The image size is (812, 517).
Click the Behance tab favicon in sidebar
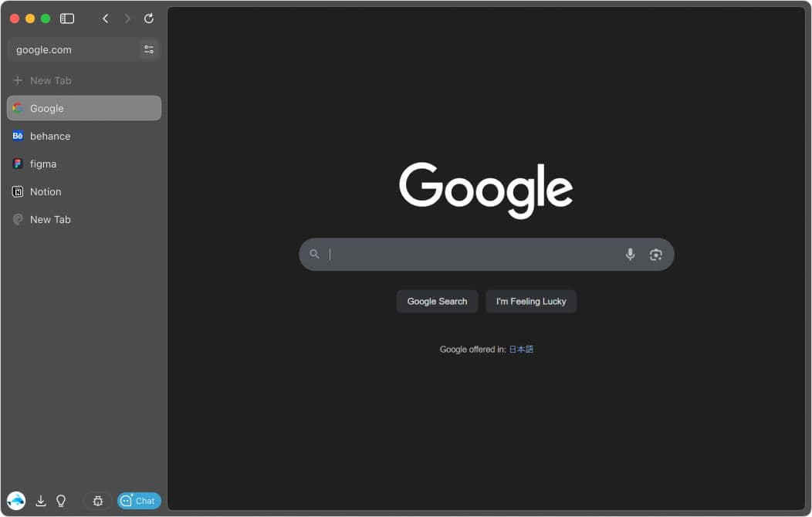(18, 136)
